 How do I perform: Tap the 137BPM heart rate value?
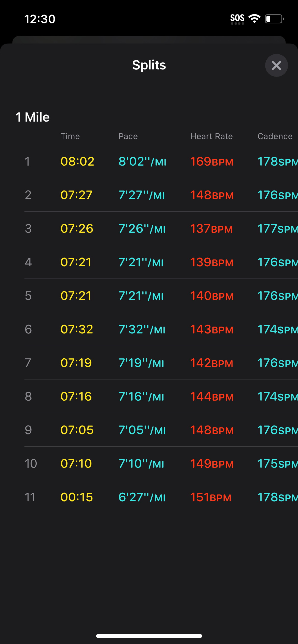coord(211,229)
